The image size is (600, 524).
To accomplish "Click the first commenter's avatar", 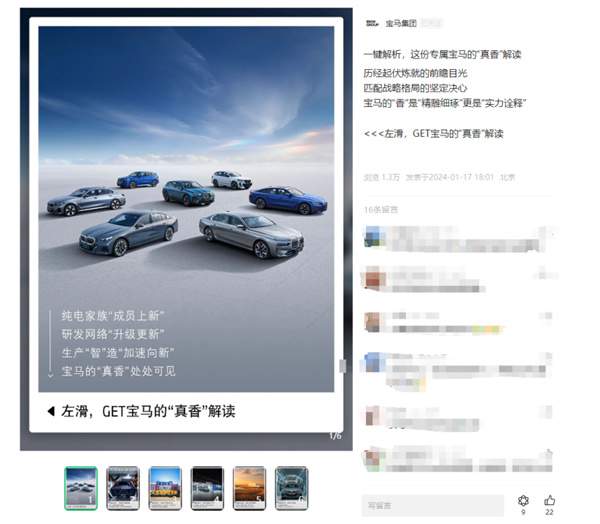I will (374, 236).
